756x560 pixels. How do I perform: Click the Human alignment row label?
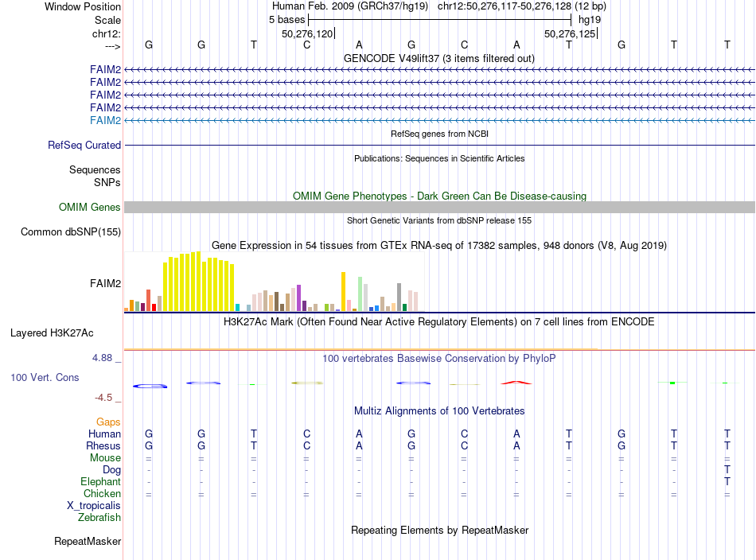tap(104, 434)
